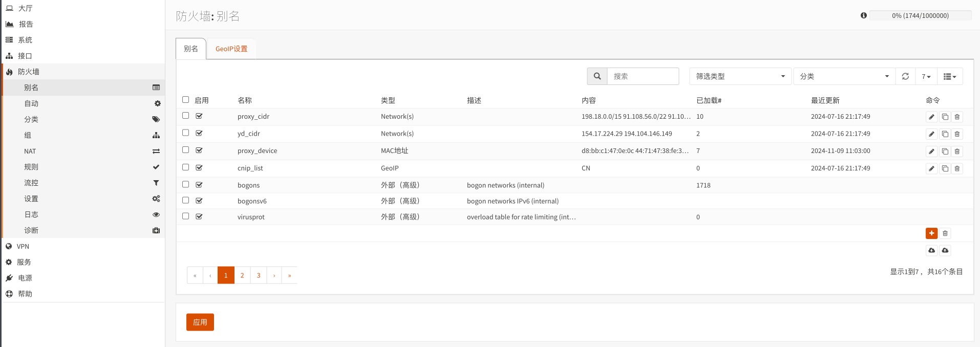The width and height of the screenshot is (980, 347).
Task: Switch to the GeoIP设置 tab
Action: pyautogui.click(x=231, y=49)
